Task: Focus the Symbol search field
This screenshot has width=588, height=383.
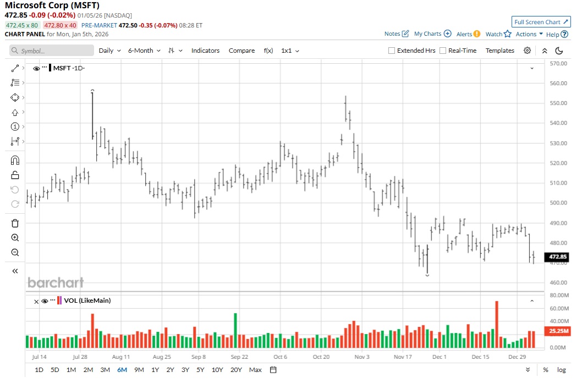Action: pos(52,51)
